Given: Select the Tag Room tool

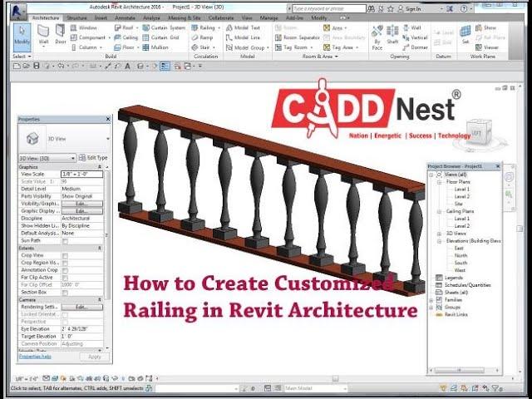Looking at the screenshot, I should pyautogui.click(x=292, y=47).
